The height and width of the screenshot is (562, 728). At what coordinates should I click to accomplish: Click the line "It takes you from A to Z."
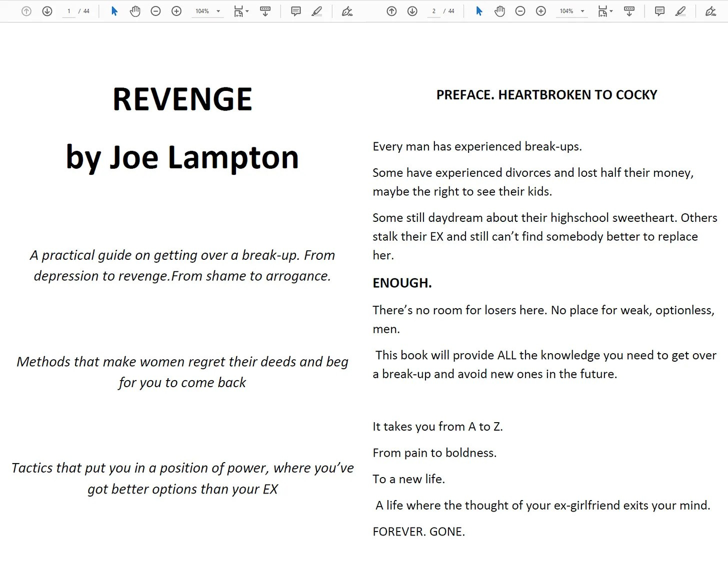point(437,427)
